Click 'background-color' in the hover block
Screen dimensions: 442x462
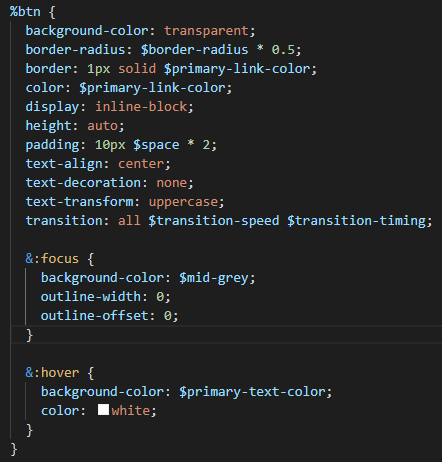point(102,392)
